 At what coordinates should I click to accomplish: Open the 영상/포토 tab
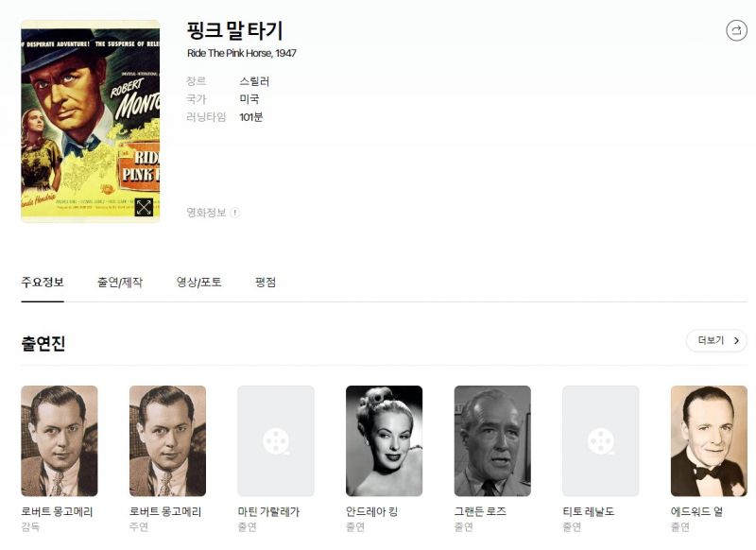point(198,283)
